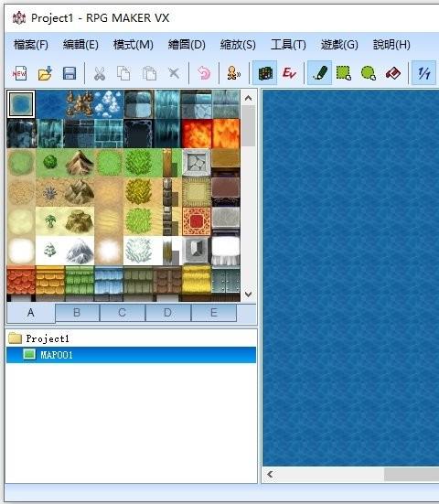Select MAP001 in the map tree
This screenshot has width=439, height=504.
point(131,355)
